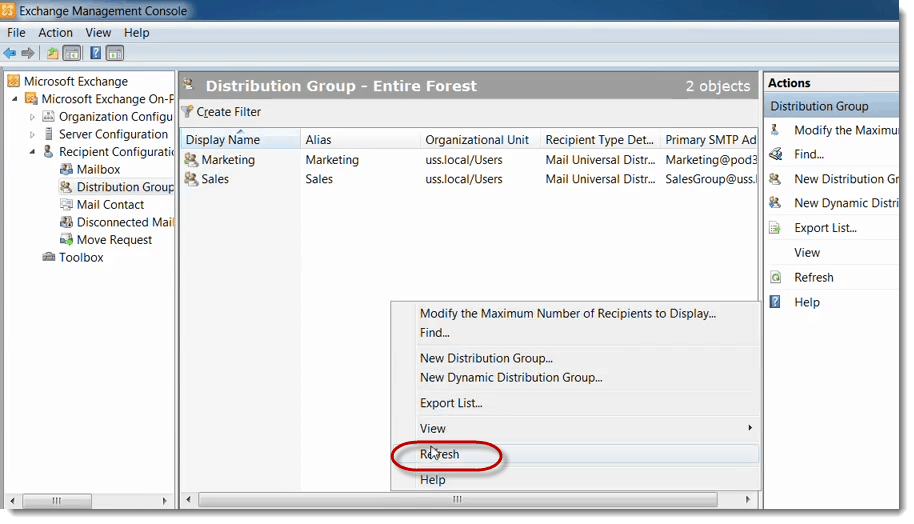Open the Help menu in menu bar
Image resolution: width=914 pixels, height=524 pixels.
pos(136,33)
